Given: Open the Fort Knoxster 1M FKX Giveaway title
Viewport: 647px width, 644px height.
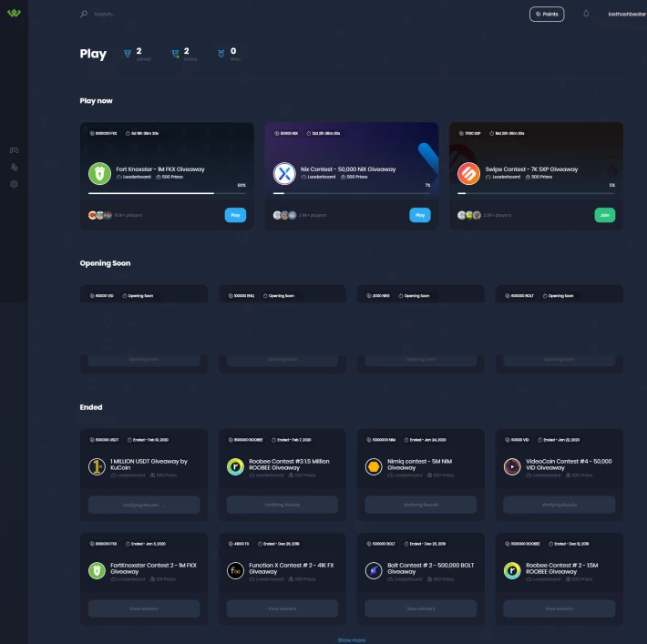Looking at the screenshot, I should (x=160, y=169).
